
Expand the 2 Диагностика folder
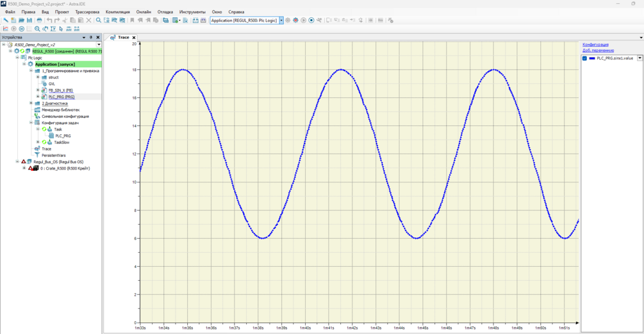[x=31, y=103]
